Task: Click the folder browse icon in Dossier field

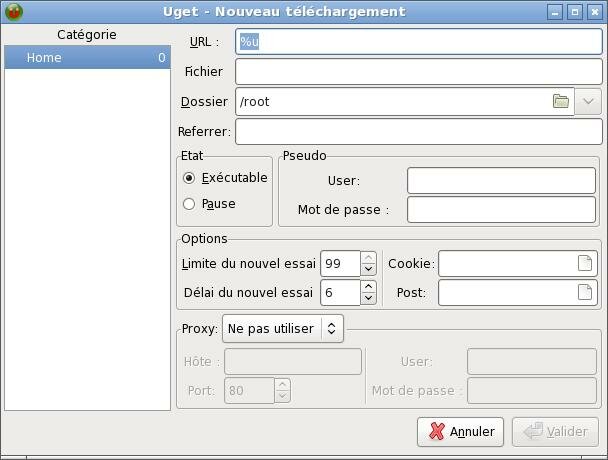Action: pyautogui.click(x=561, y=101)
